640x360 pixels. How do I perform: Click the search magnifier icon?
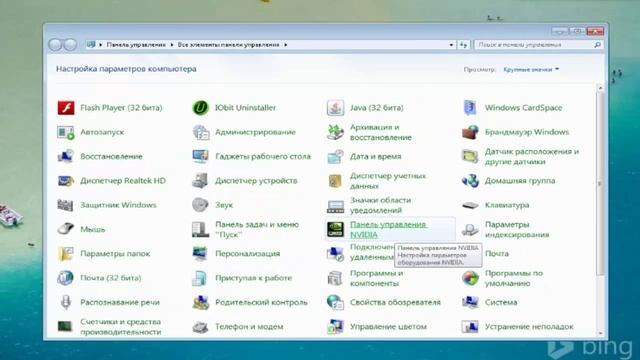597,45
